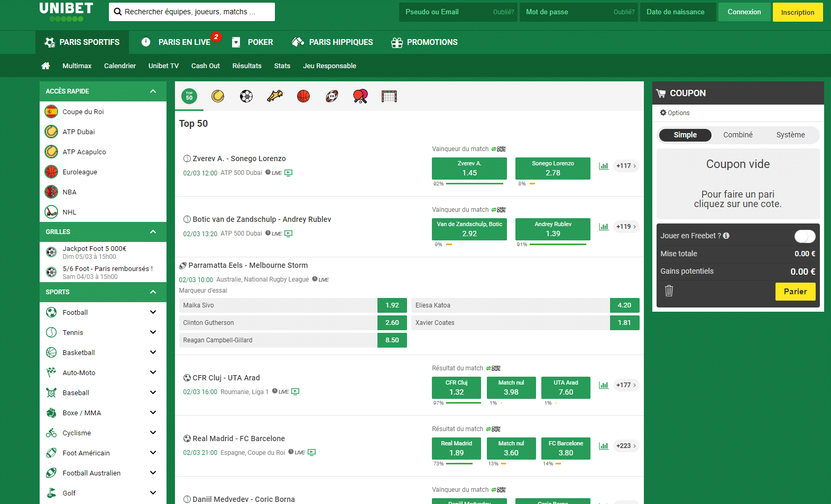Open the Top 50 sports filter icon
Viewport: 831px width, 504px height.
pyautogui.click(x=189, y=96)
